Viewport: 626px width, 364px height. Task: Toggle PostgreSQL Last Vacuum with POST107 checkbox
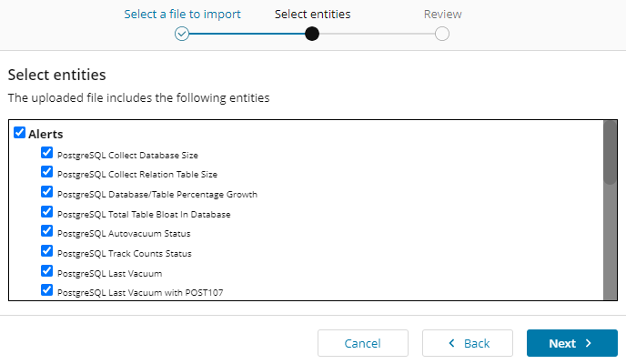(x=47, y=290)
